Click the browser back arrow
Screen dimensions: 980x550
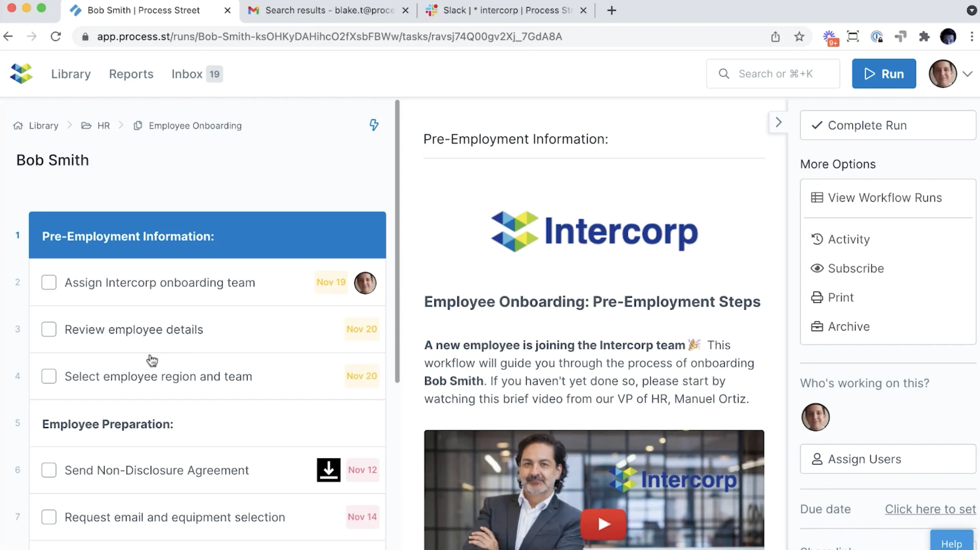pyautogui.click(x=9, y=36)
